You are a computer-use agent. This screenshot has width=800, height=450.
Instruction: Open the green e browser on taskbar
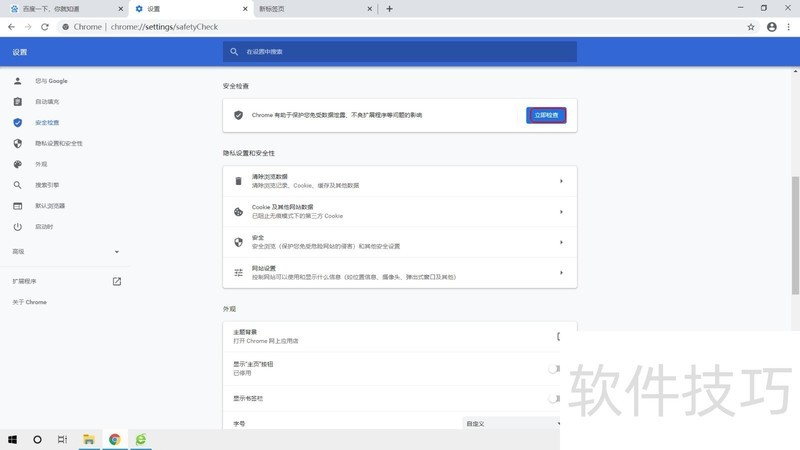point(141,439)
